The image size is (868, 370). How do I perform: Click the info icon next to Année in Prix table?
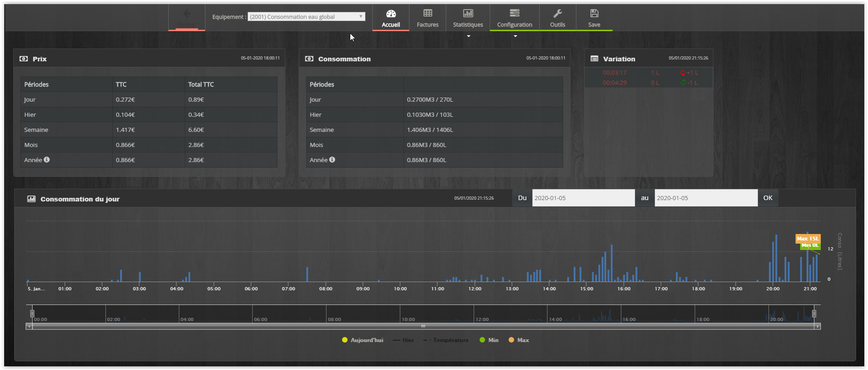pos(47,160)
